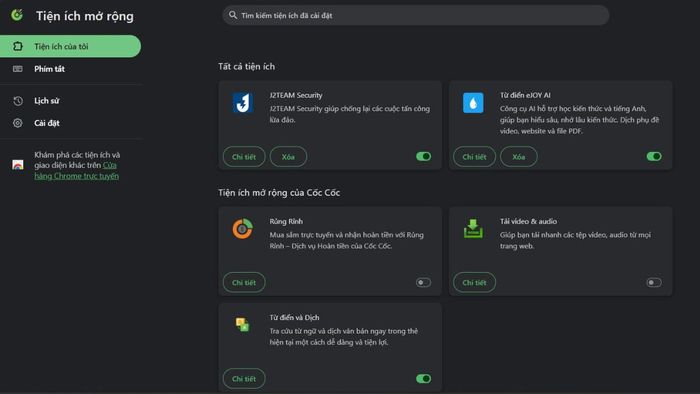This screenshot has width=700, height=394.
Task: Switch on the Tải video & audio toggle
Action: (654, 282)
